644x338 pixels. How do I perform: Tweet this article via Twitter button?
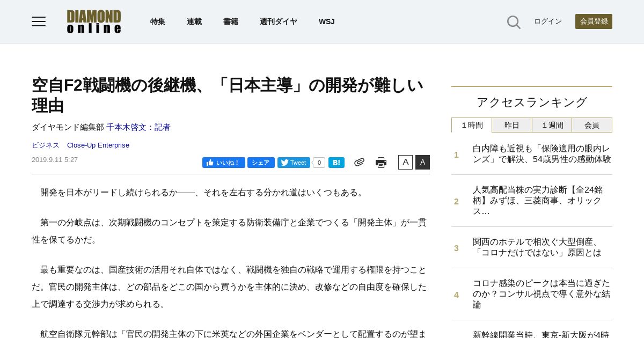pos(294,163)
